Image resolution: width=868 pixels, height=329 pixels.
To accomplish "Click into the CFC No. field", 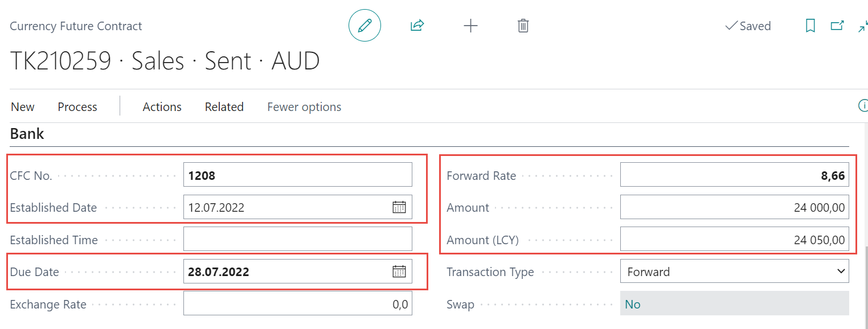I will [x=297, y=175].
